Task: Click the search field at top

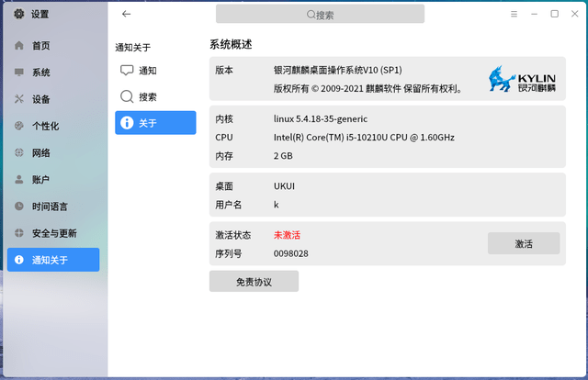Action: pyautogui.click(x=320, y=15)
